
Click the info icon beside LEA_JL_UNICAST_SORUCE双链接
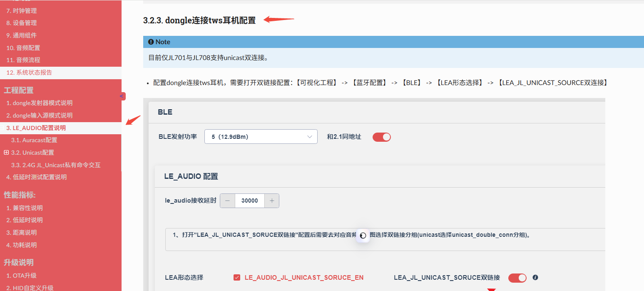535,277
